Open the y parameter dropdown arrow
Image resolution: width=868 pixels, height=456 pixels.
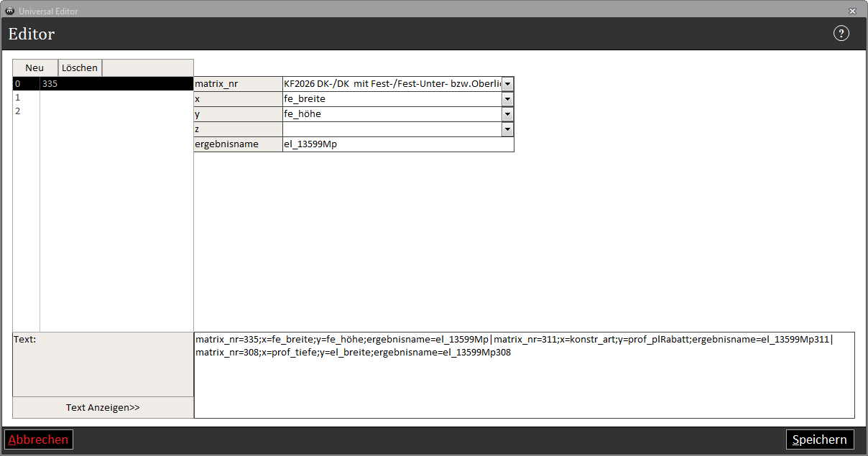click(507, 114)
